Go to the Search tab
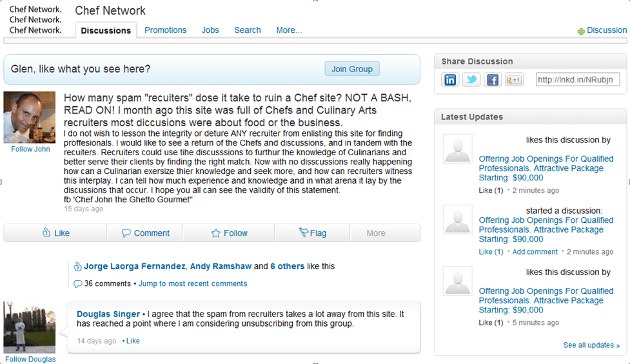 248,30
